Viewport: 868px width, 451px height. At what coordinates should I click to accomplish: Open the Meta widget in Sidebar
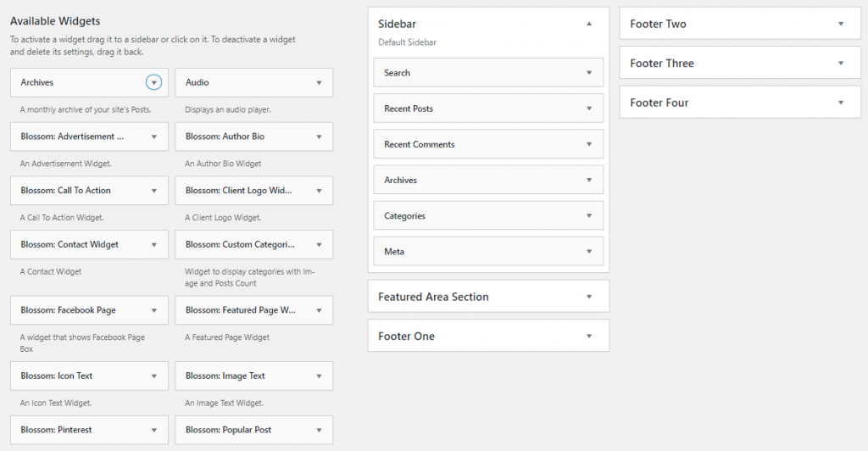click(589, 252)
